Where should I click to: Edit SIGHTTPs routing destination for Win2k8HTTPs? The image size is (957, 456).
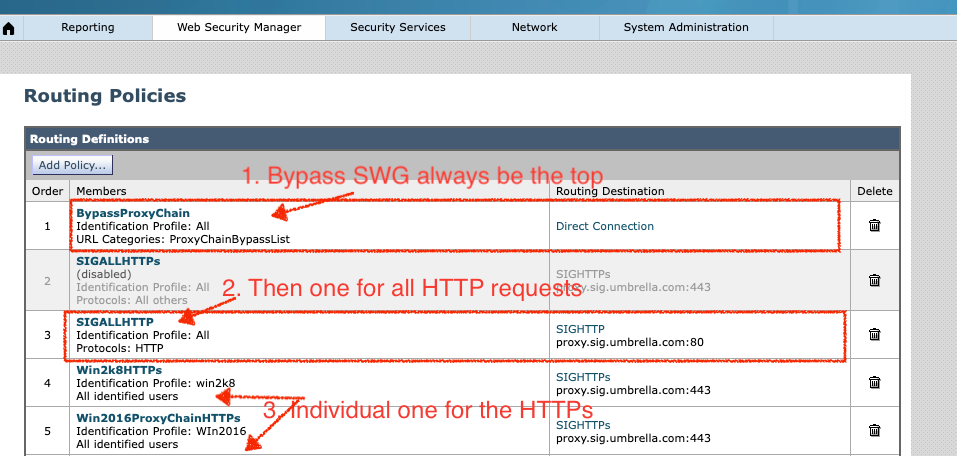coord(583,377)
